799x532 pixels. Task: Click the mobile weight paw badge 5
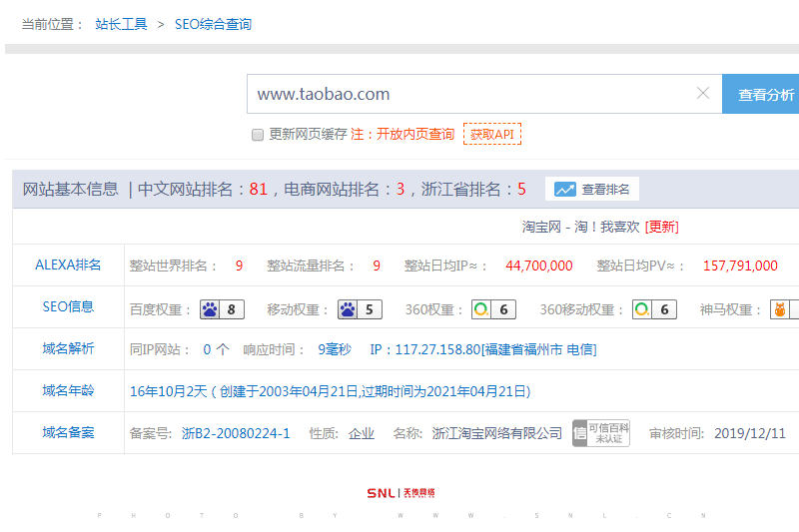point(360,309)
